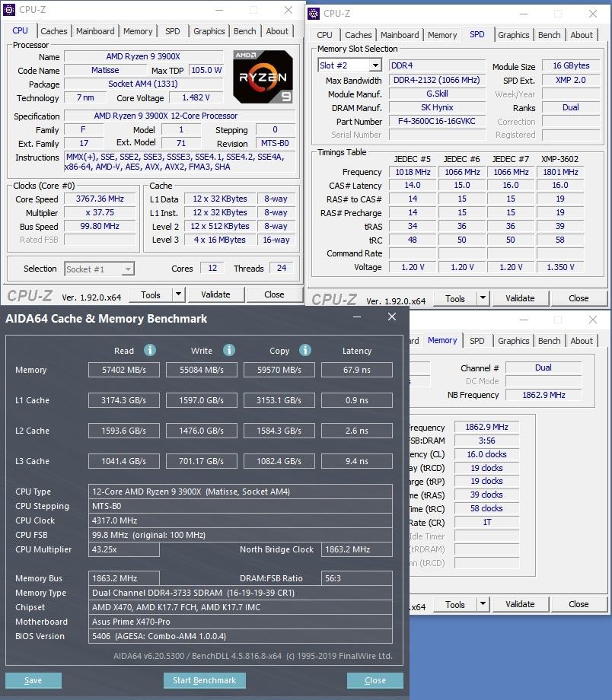This screenshot has width=612, height=700.
Task: Click the Read info icon in AIDA64
Action: [150, 350]
